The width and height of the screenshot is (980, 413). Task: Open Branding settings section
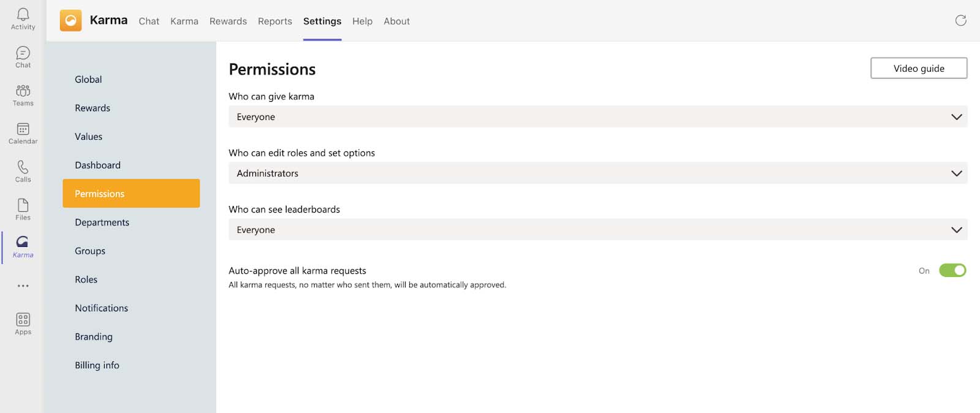pos(131,336)
